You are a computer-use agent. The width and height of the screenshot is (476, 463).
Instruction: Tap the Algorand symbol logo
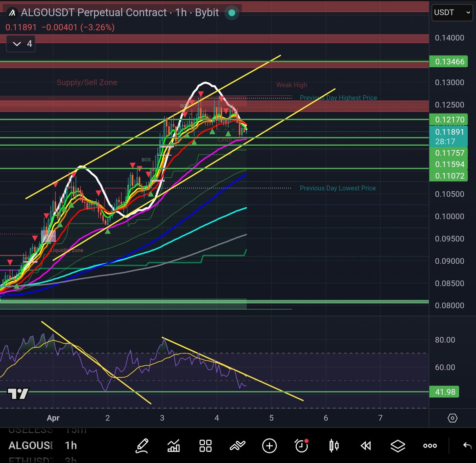coord(12,13)
